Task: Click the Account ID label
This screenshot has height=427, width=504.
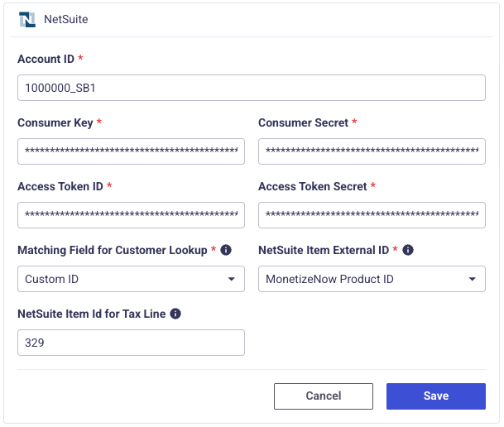Action: [46, 59]
